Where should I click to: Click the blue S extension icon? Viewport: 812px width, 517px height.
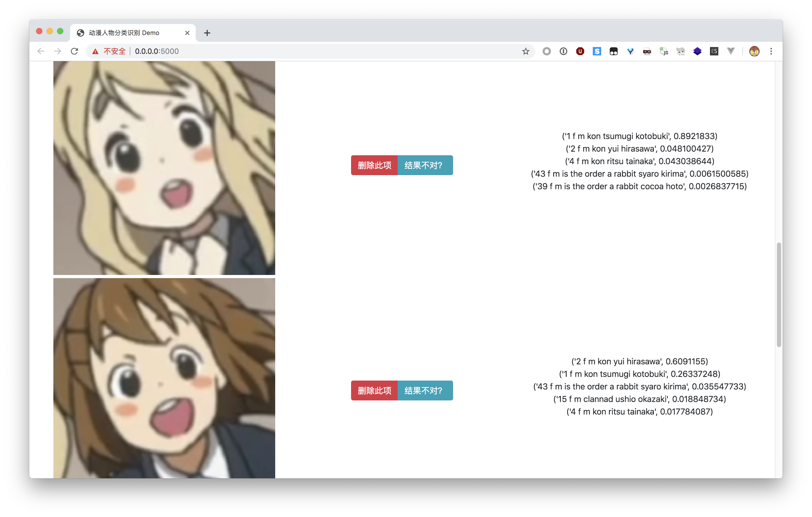tap(596, 51)
